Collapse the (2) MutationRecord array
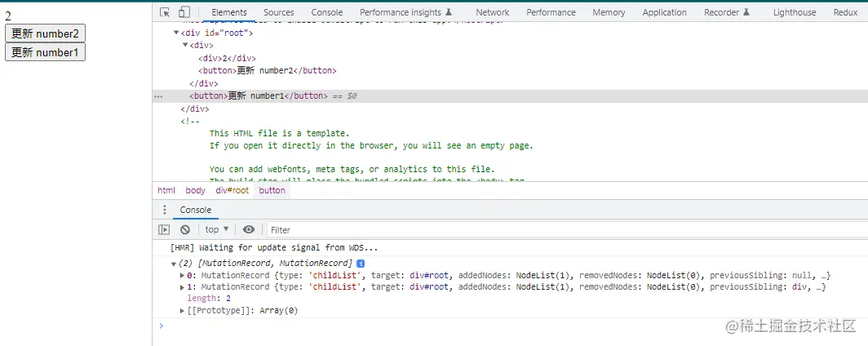The height and width of the screenshot is (346, 868). coord(173,264)
